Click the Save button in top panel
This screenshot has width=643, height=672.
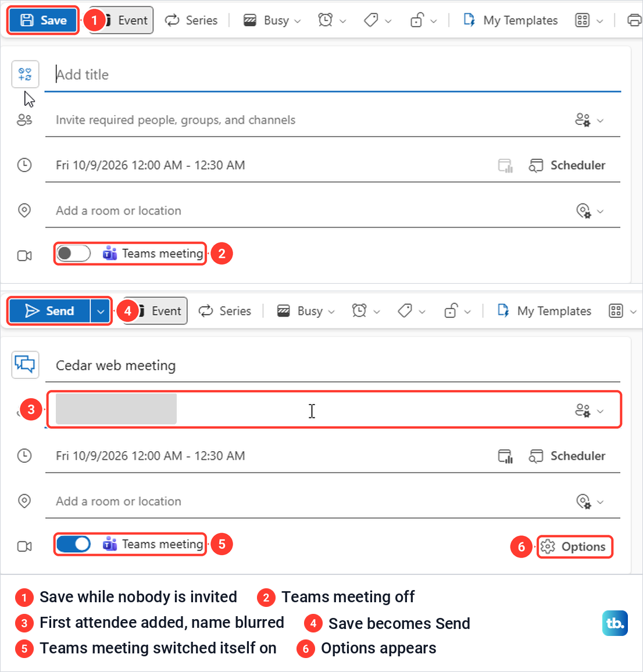43,20
